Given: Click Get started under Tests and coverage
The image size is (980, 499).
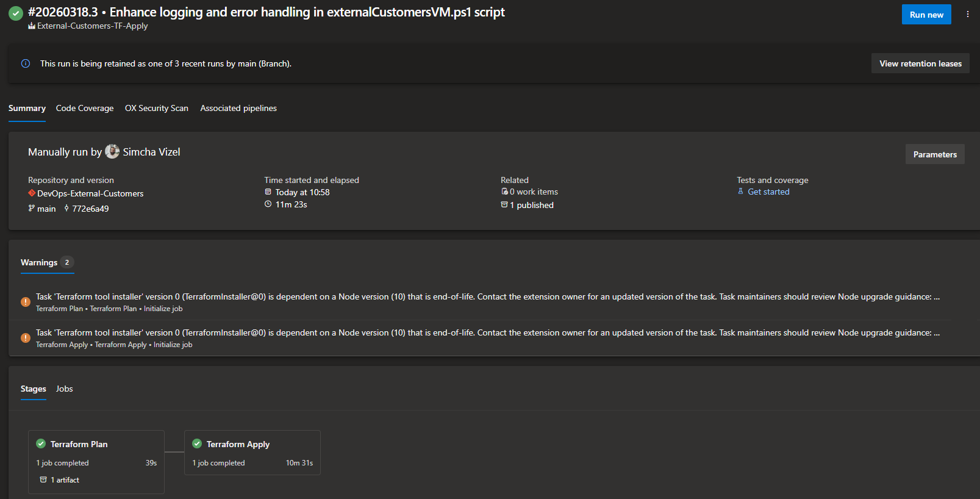Looking at the screenshot, I should [768, 192].
